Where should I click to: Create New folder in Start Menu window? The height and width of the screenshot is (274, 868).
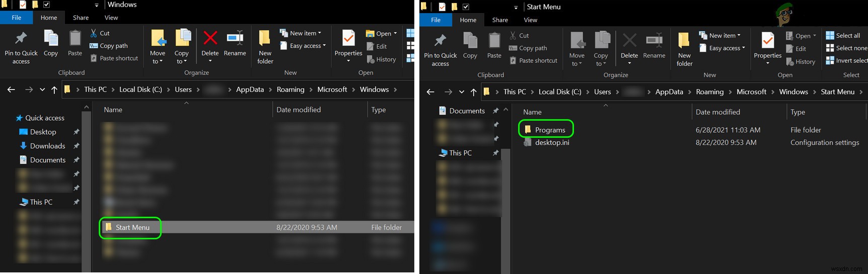[x=684, y=50]
